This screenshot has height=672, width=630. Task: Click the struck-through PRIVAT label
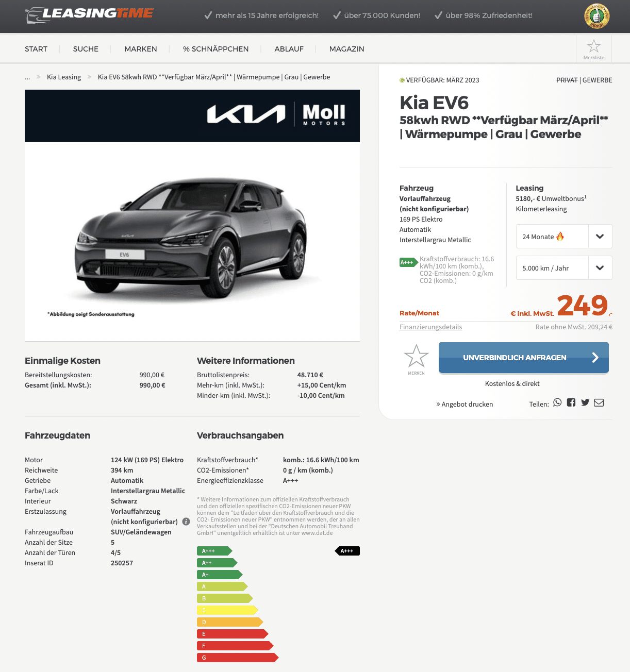(x=567, y=80)
